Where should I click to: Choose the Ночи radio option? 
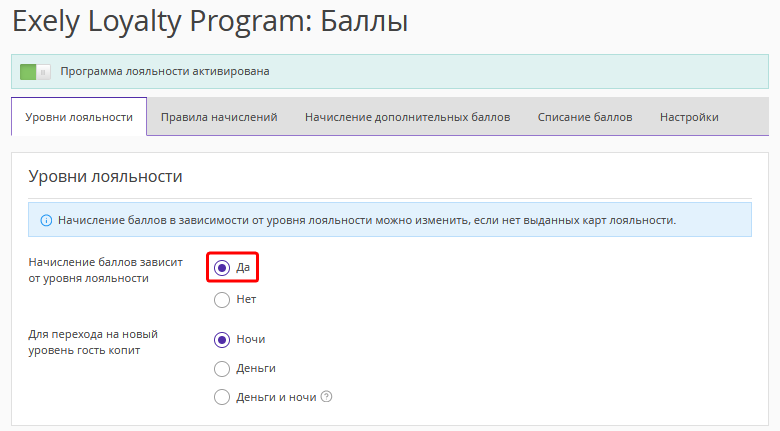pyautogui.click(x=222, y=340)
